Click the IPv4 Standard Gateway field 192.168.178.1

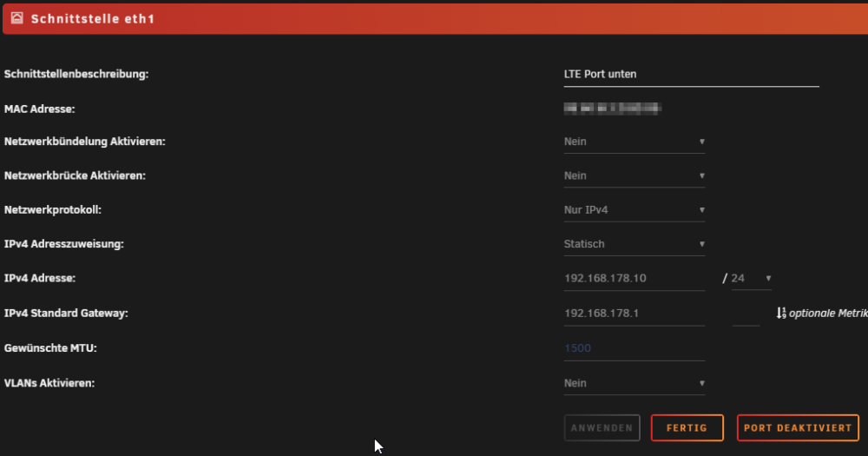635,314
